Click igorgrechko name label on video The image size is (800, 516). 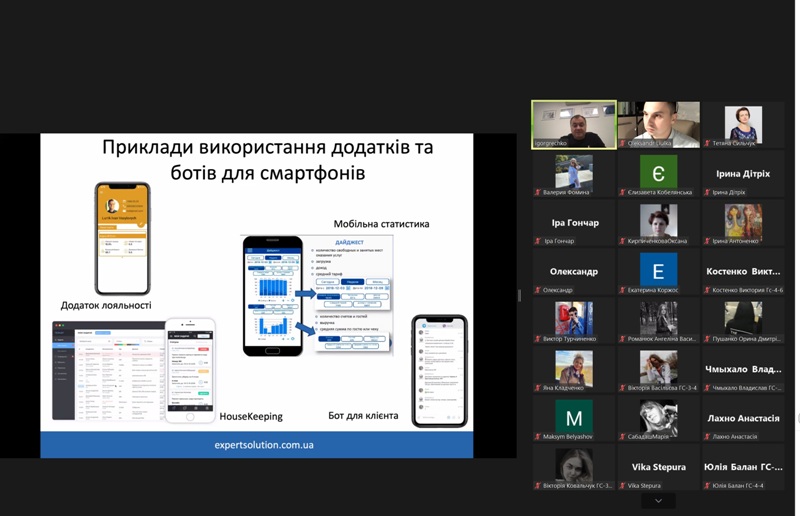[x=551, y=143]
